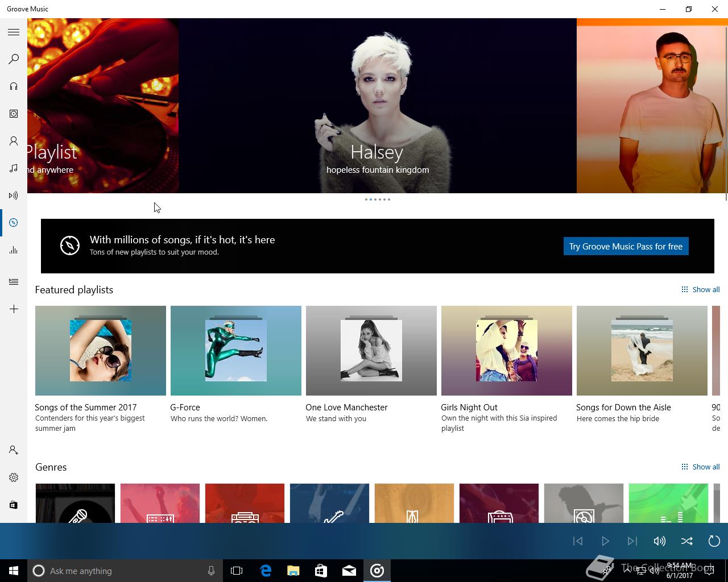The width and height of the screenshot is (728, 582).
Task: Open Mail from the taskbar
Action: coord(349,571)
